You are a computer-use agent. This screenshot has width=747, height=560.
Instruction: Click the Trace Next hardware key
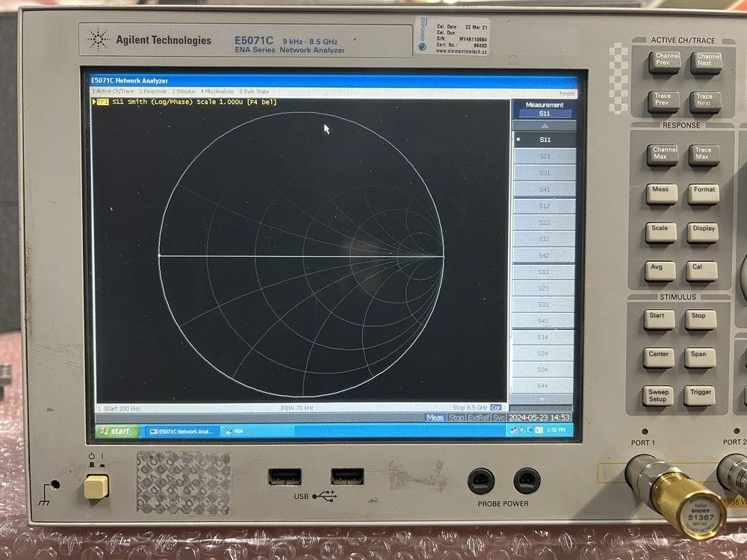coord(705,102)
